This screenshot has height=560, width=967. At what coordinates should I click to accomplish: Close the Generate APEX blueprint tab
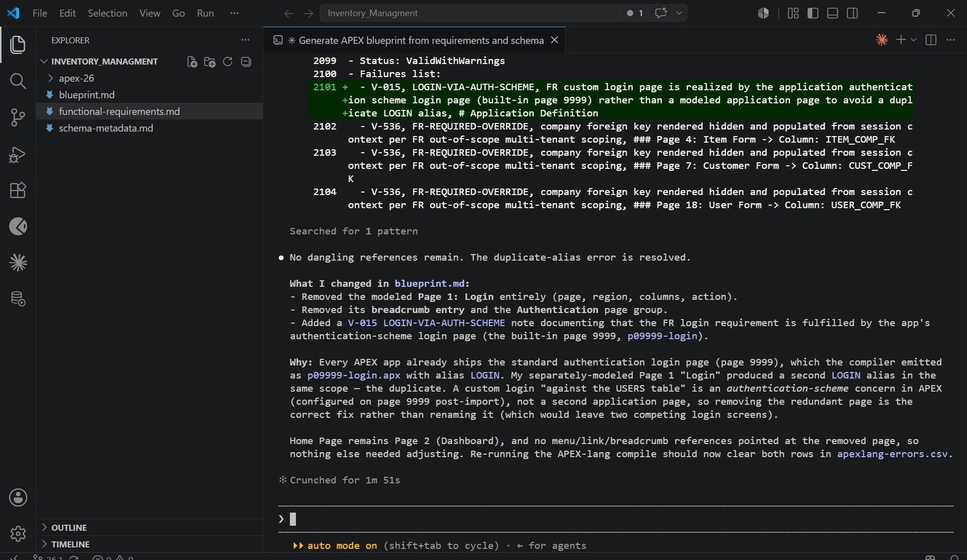click(555, 40)
